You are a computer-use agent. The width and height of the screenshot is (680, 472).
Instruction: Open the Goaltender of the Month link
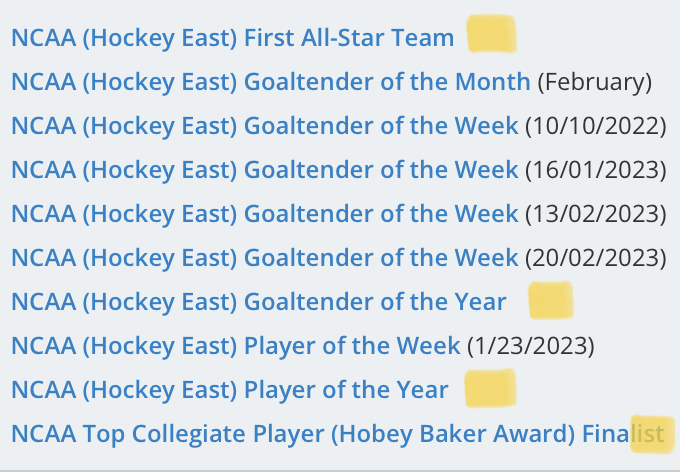pyautogui.click(x=271, y=82)
